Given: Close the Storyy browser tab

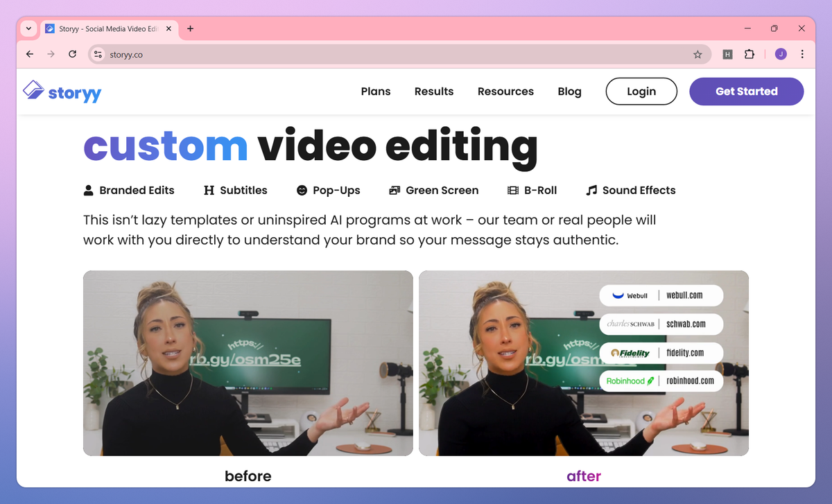Looking at the screenshot, I should [168, 28].
